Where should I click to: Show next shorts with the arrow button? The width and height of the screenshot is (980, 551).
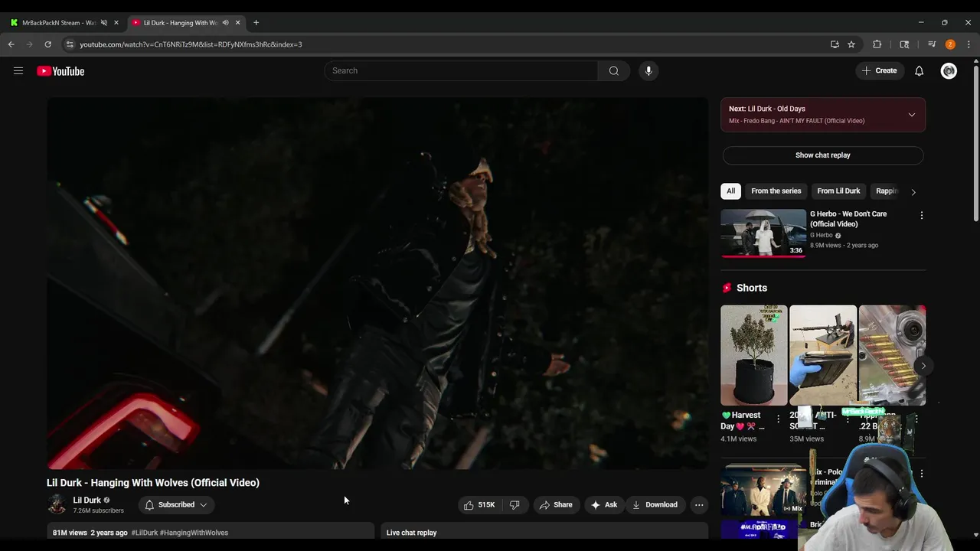(x=923, y=366)
